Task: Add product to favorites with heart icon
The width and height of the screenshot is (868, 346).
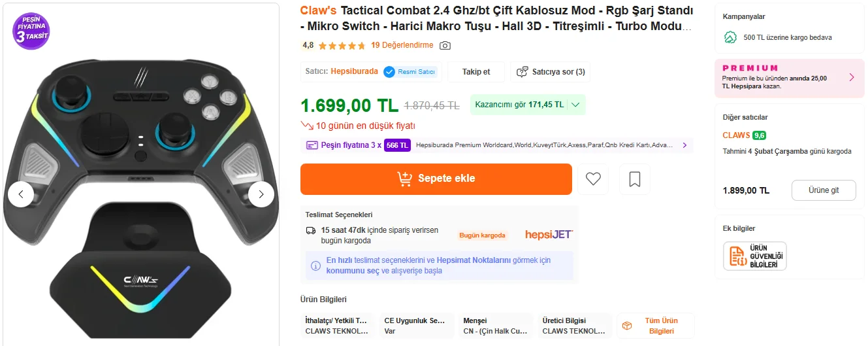Action: [x=593, y=179]
